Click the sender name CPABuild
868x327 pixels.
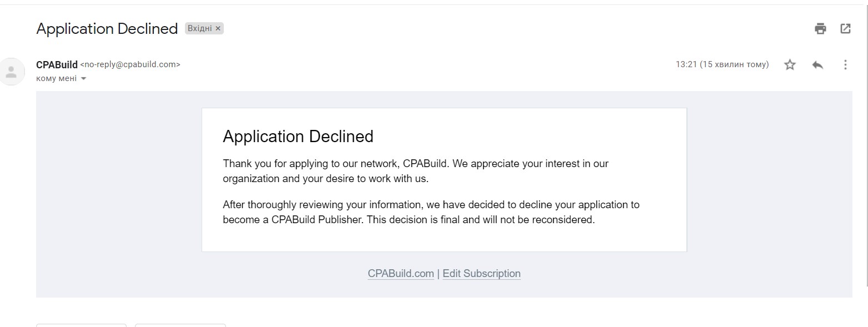click(x=57, y=65)
